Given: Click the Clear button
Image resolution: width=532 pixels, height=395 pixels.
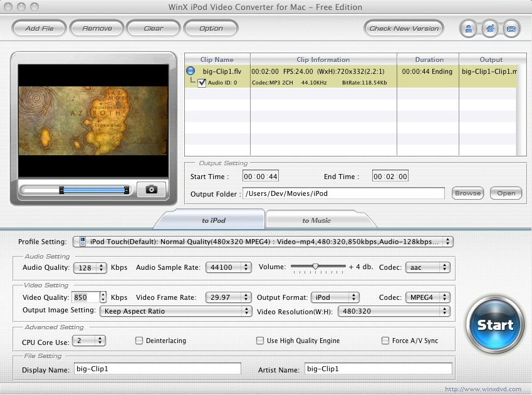Looking at the screenshot, I should coord(154,28).
